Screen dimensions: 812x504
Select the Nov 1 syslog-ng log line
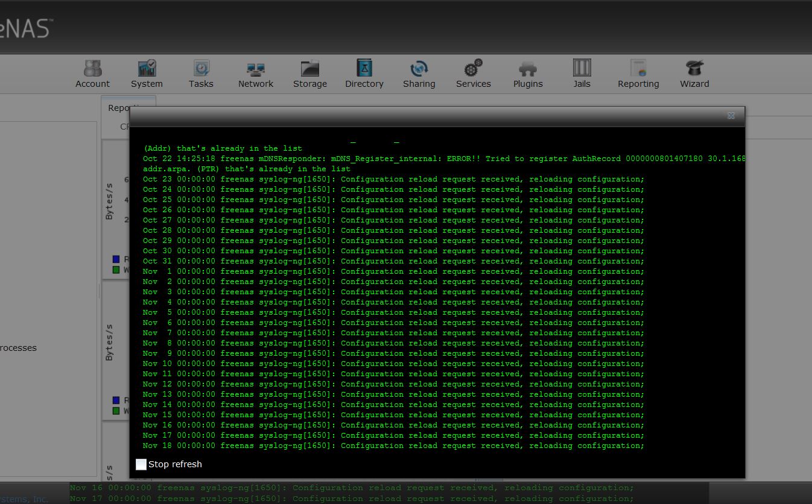click(393, 271)
